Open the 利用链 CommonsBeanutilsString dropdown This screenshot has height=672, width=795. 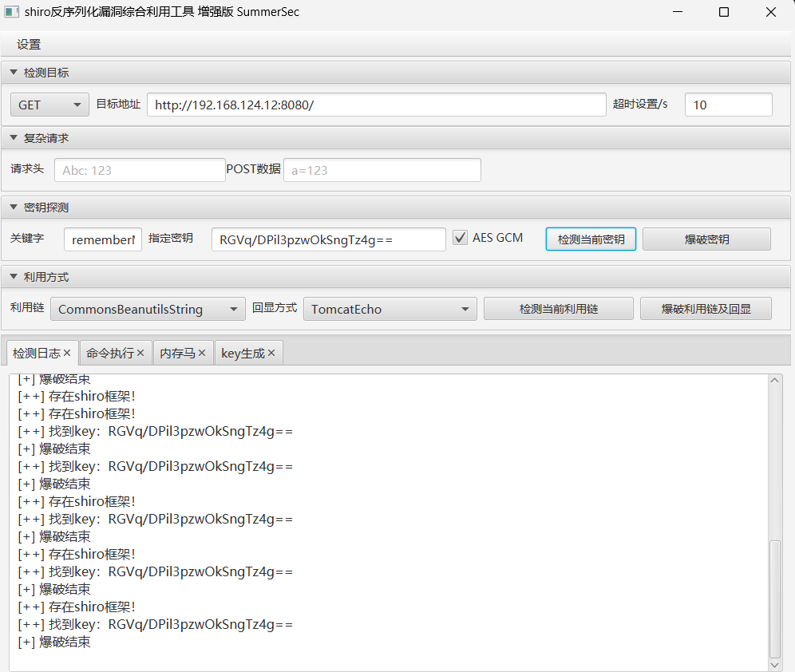(x=148, y=309)
